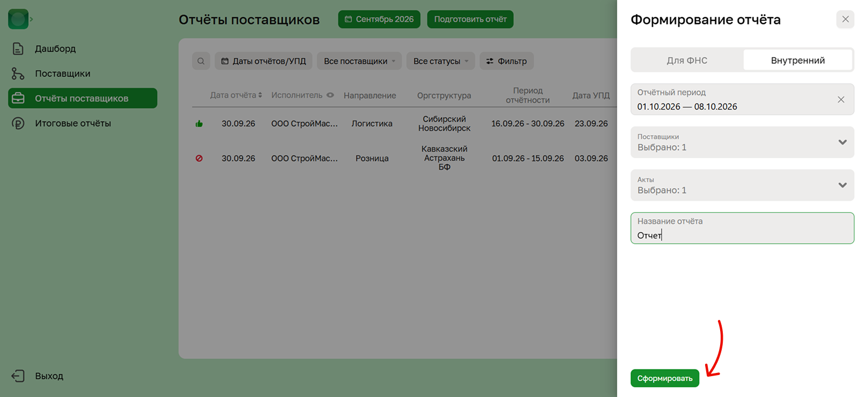Viewport: 868px width, 397px height.
Task: Click Оргструктура column header
Action: click(444, 95)
